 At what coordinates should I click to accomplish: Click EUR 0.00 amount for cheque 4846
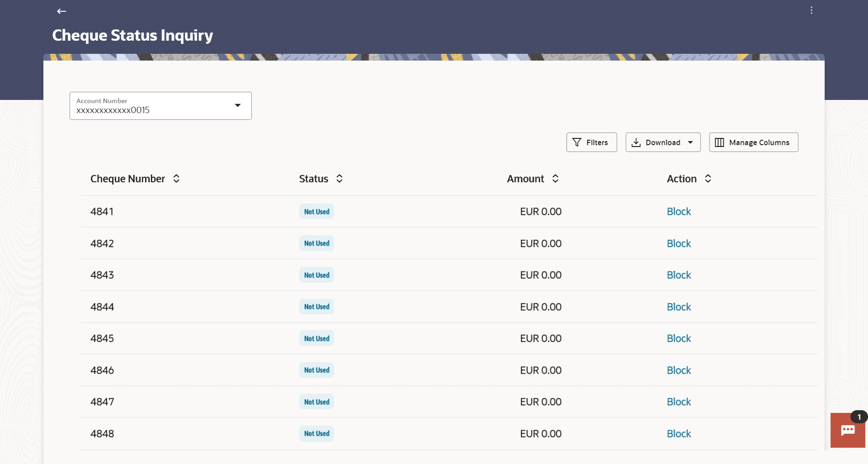point(541,370)
